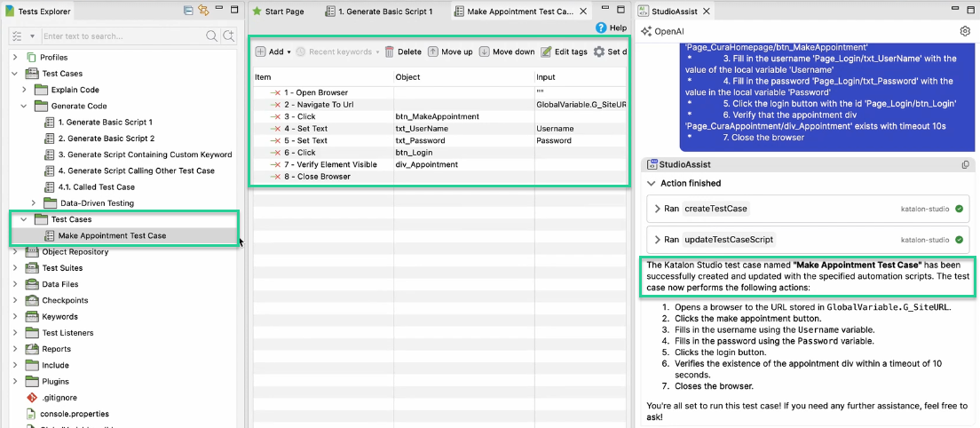
Task: Open the Add dropdown arrow
Action: click(288, 52)
